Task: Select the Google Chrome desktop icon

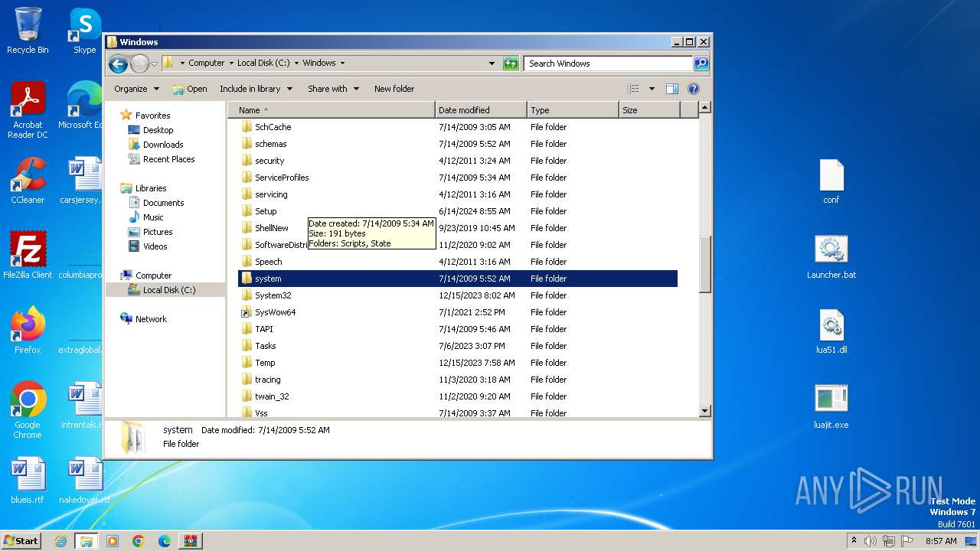Action: (28, 410)
